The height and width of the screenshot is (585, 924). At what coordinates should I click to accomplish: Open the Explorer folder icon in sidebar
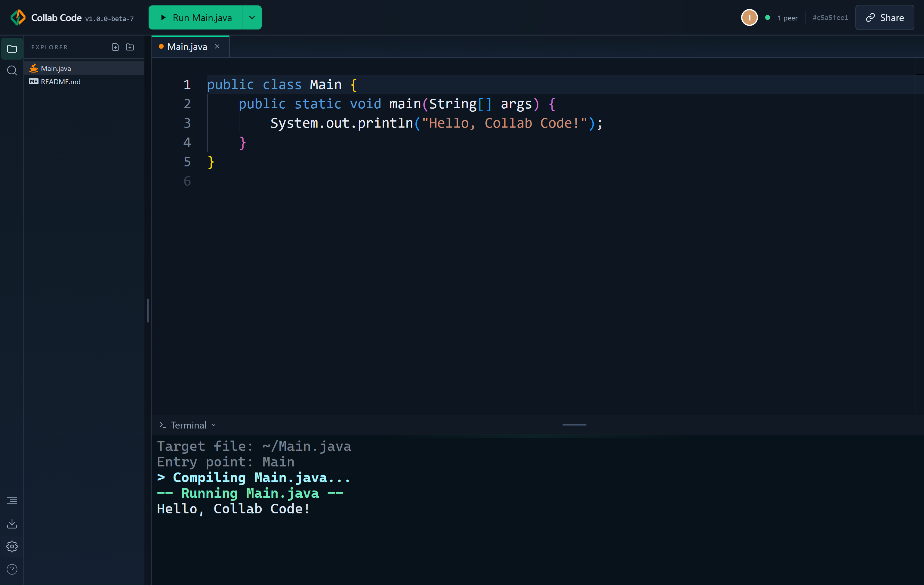point(12,49)
